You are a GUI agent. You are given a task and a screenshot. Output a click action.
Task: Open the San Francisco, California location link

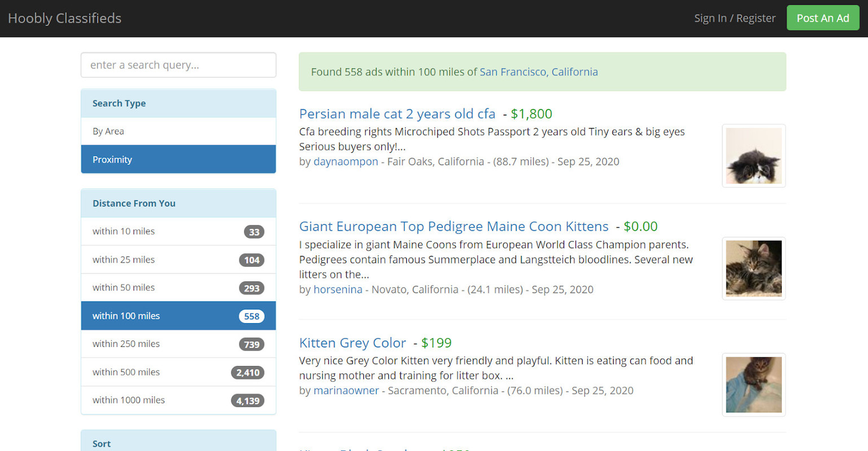(x=539, y=72)
